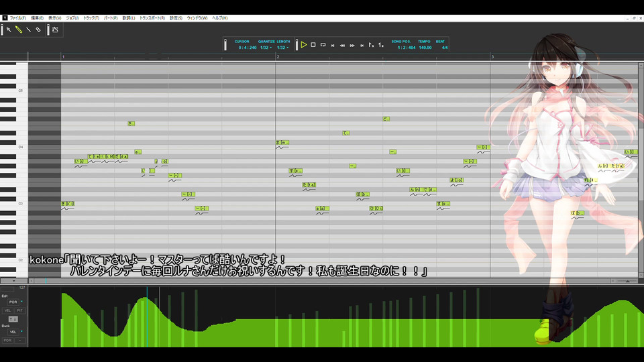Click the icon beside the eraser tool group
Viewport: 644px width, 362px height.
[55, 29]
